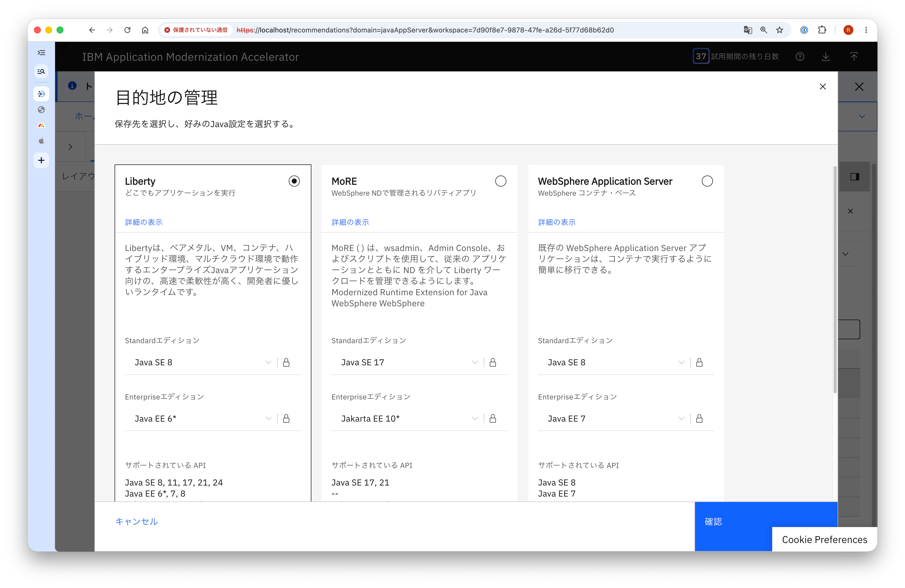This screenshot has width=905, height=588.
Task: Toggle lock next to Liberty Java SE 8
Action: pos(286,362)
